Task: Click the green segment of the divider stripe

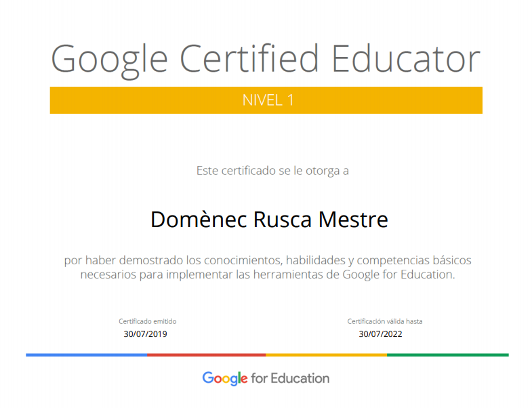Action: tap(447, 354)
